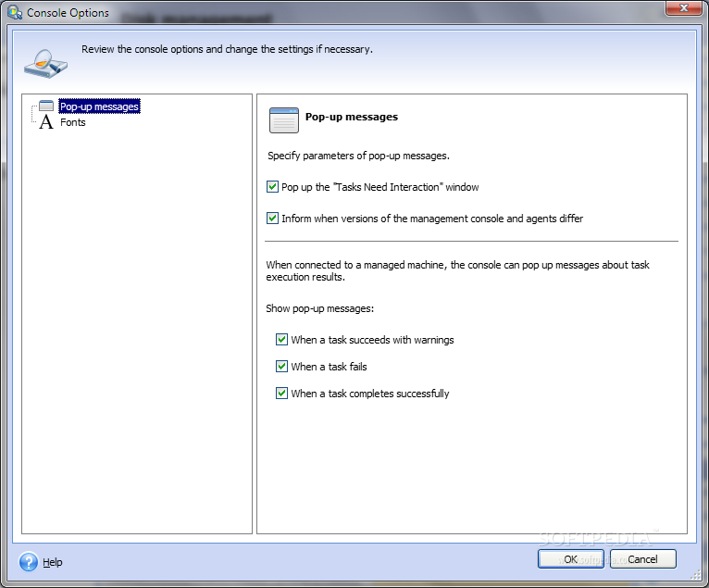Click the console drive magnifier icon
This screenshot has width=709, height=588.
[45, 64]
